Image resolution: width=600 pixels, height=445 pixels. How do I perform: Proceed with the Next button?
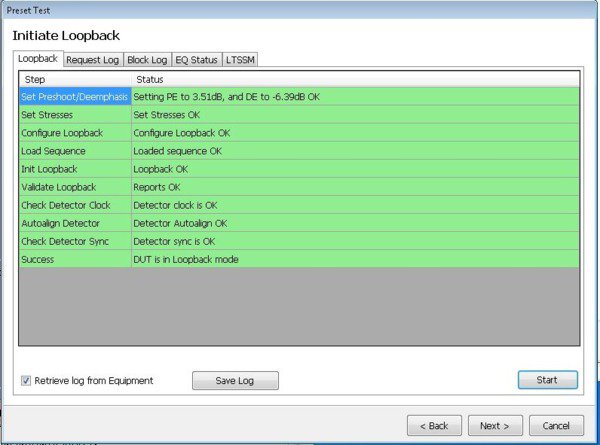pos(494,425)
